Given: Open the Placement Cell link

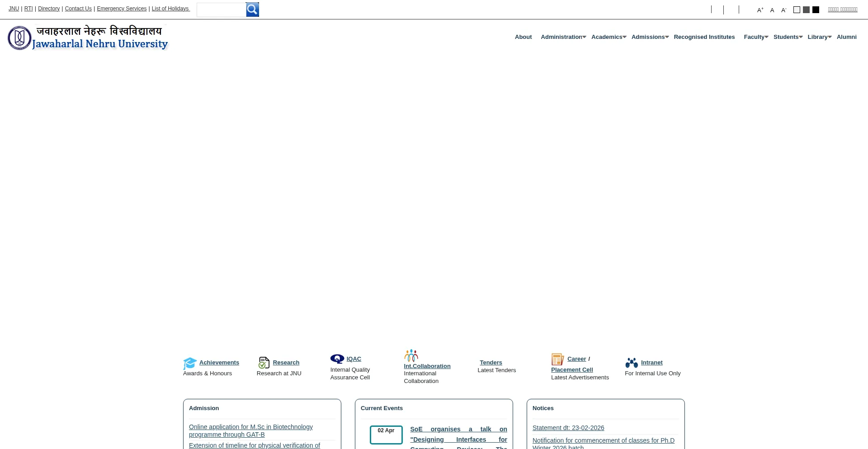Looking at the screenshot, I should pos(572,370).
